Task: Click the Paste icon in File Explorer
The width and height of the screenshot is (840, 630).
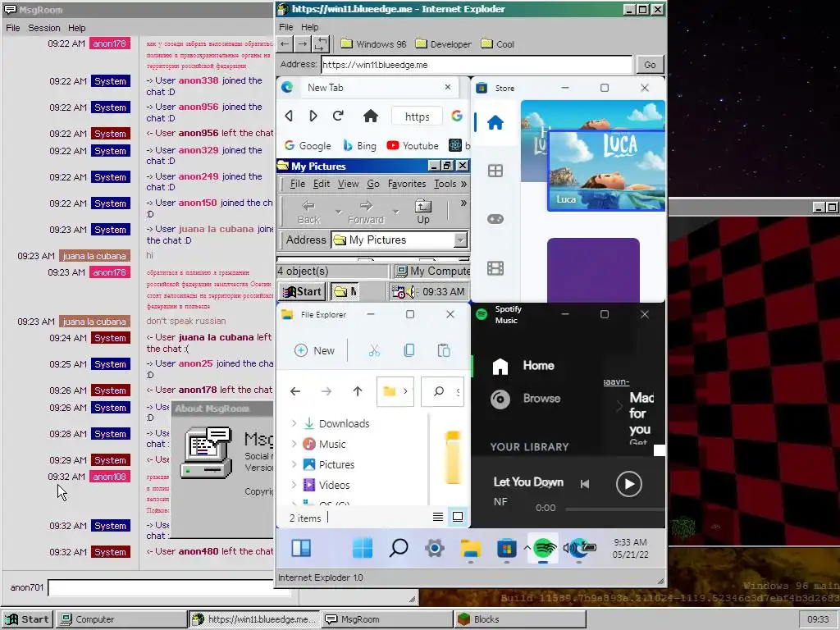Action: coord(444,350)
